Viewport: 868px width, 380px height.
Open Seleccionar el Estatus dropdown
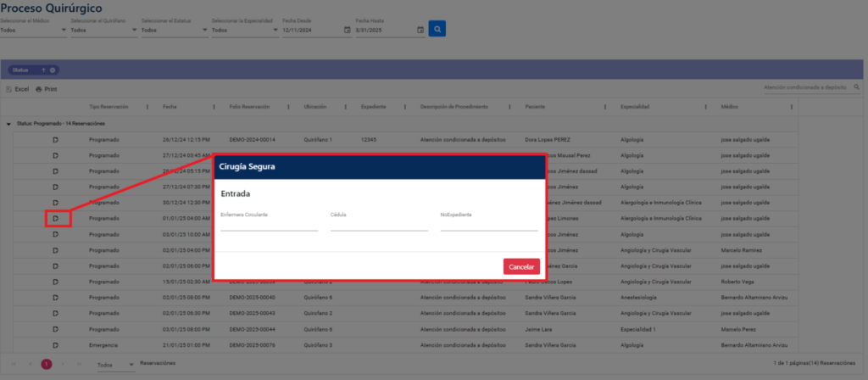[175, 31]
